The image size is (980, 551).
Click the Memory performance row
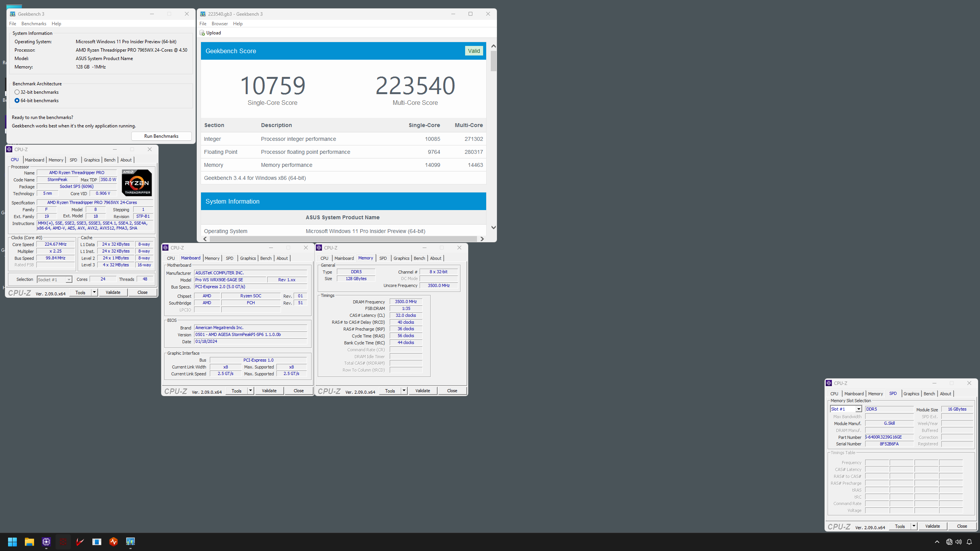343,165
